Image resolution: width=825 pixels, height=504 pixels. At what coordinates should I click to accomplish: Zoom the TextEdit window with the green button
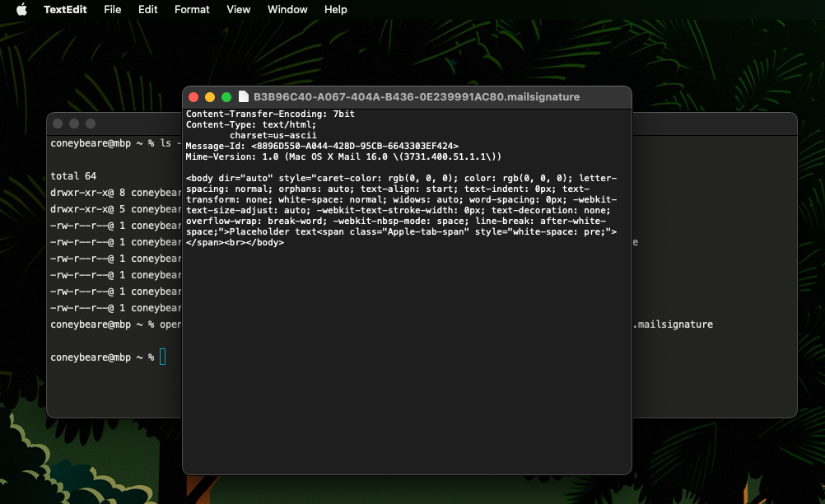(226, 97)
